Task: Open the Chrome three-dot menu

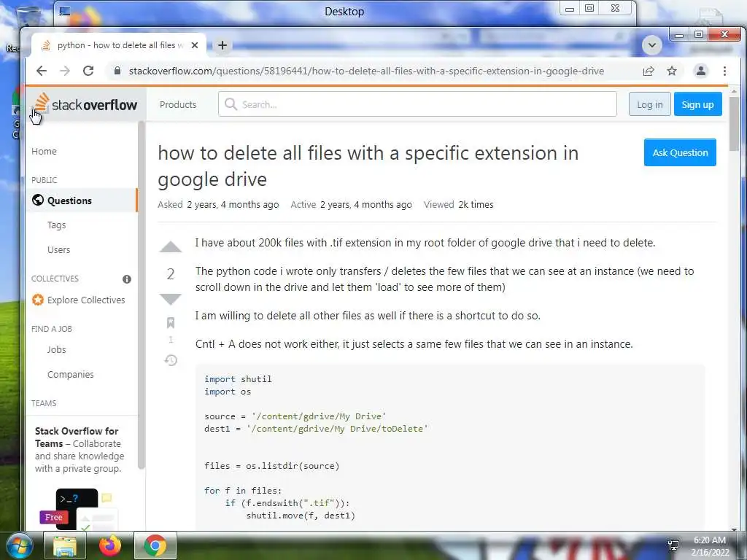Action: [724, 71]
